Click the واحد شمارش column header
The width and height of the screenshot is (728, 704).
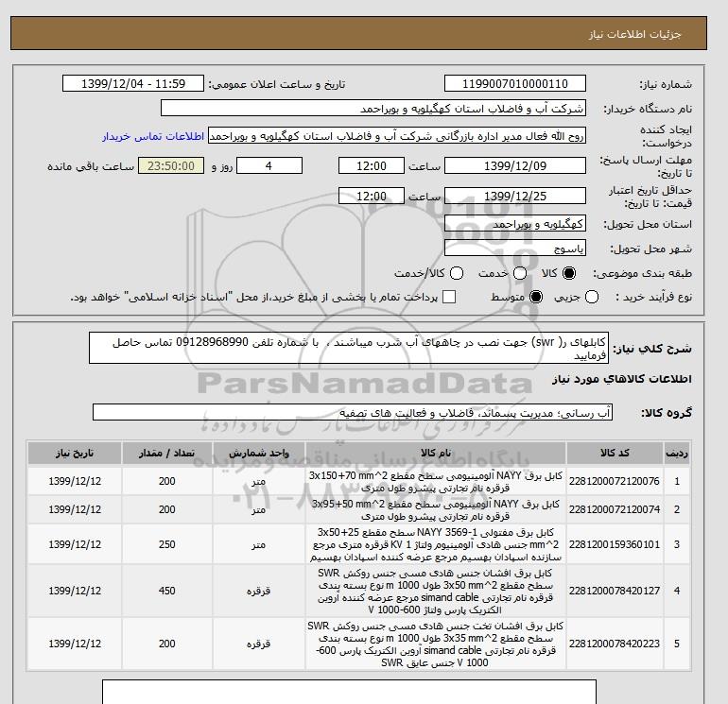point(259,453)
